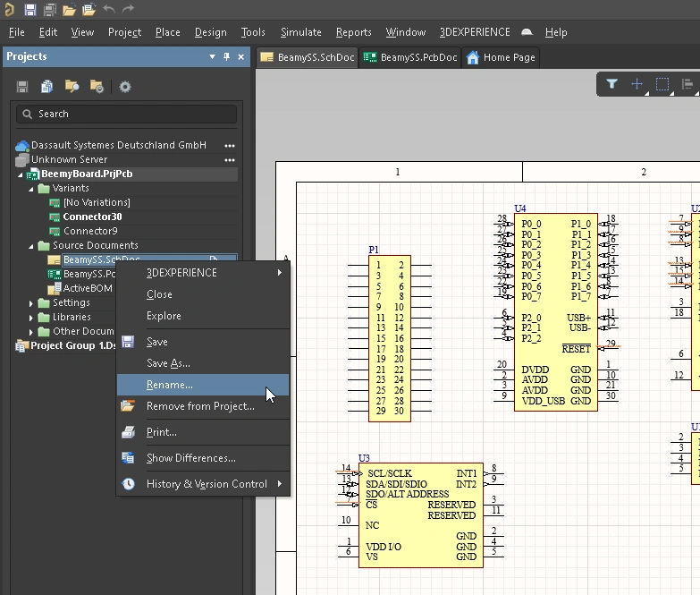Screen dimensions: 700x595
Task: Select Project Group 1 entry
Action: [x=72, y=345]
